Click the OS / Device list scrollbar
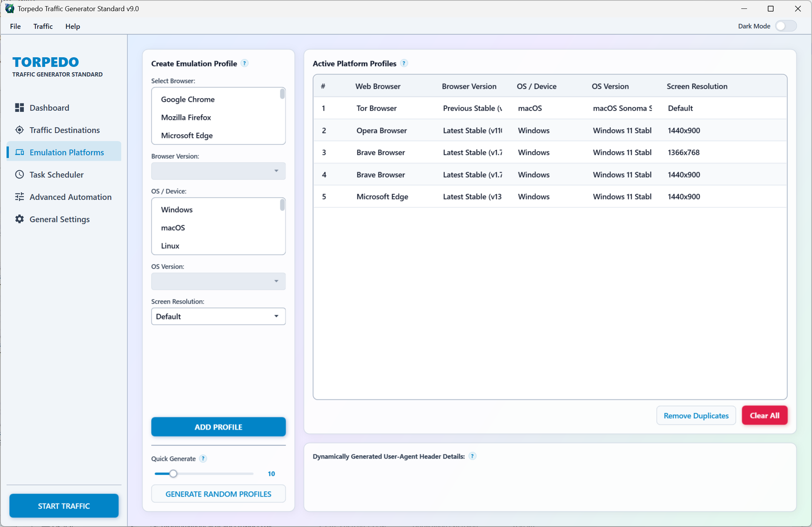Screen dimensions: 812x527 coord(283,205)
